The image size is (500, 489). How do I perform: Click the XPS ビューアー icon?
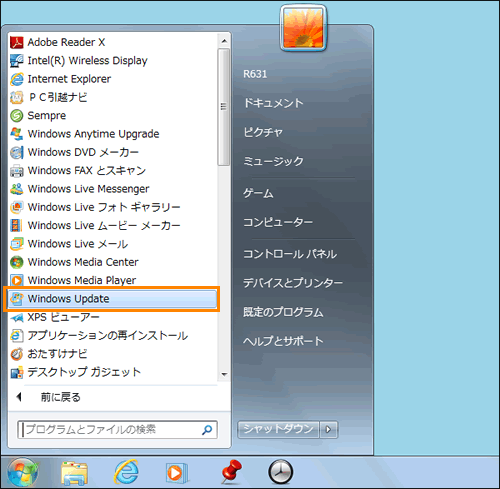pos(17,317)
